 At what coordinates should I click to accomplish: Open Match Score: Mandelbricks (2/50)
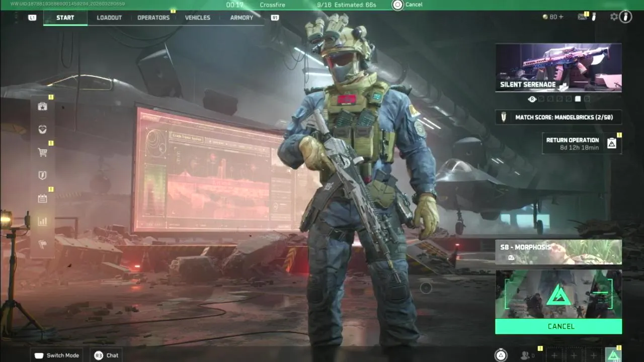tap(558, 117)
